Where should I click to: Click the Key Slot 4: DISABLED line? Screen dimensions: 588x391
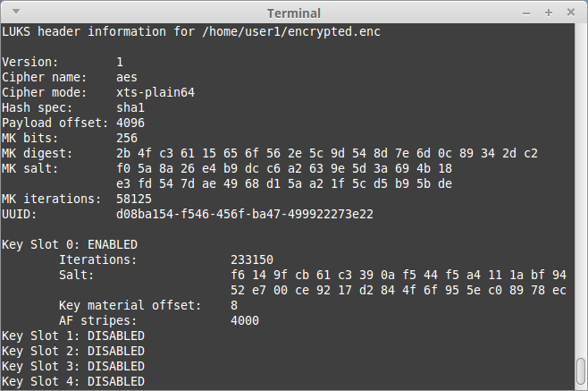click(73, 381)
